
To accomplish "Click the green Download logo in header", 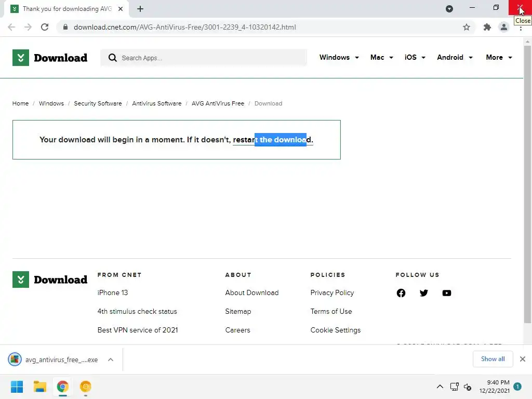I will (x=50, y=58).
